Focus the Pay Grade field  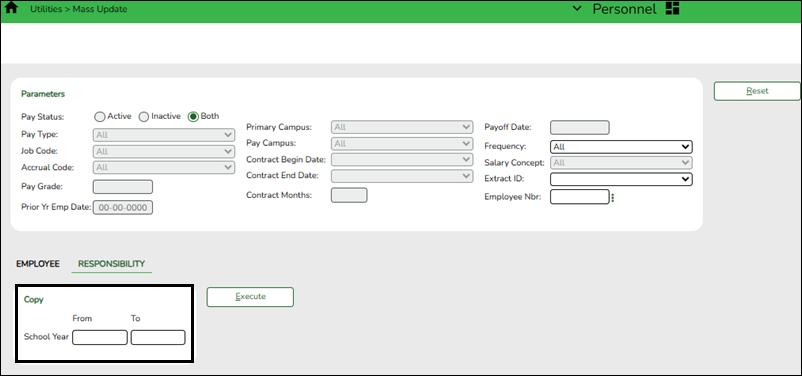pyautogui.click(x=123, y=187)
